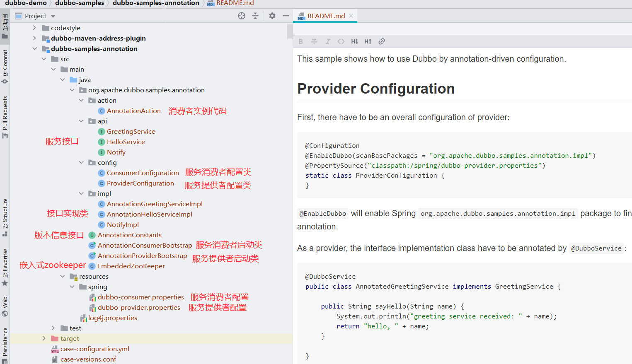Click README.md in the breadcrumb
The height and width of the screenshot is (364, 632).
235,3
